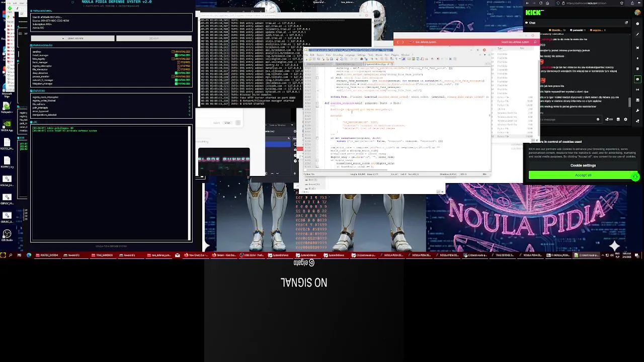This screenshot has width=644, height=362.
Task: Select the hook_manager module row
Action: (111, 62)
